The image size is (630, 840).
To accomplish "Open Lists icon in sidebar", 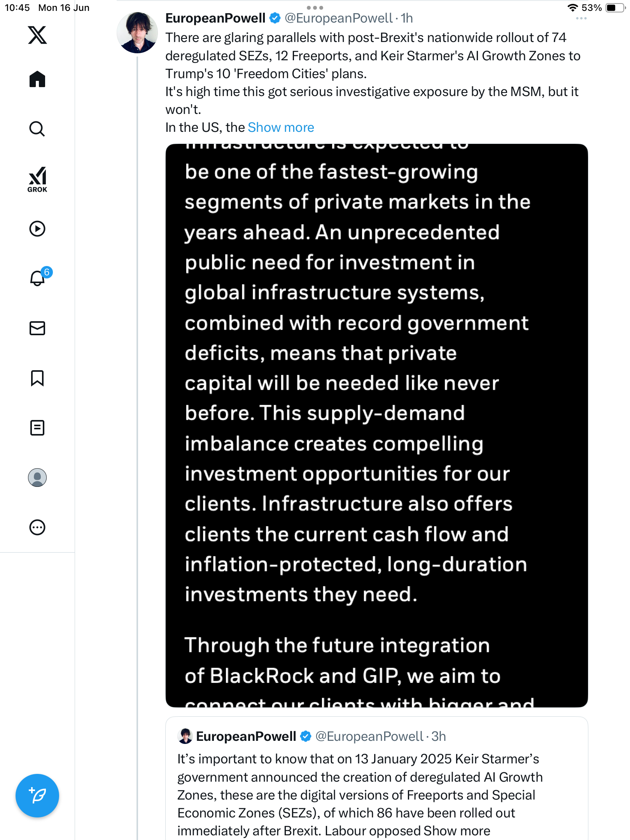I will tap(37, 428).
